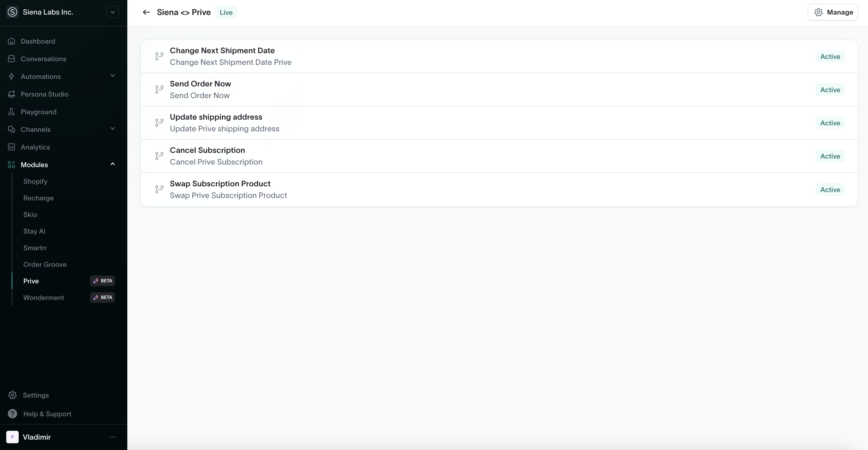Click the Siena Labs logo icon
The height and width of the screenshot is (450, 868).
12,12
